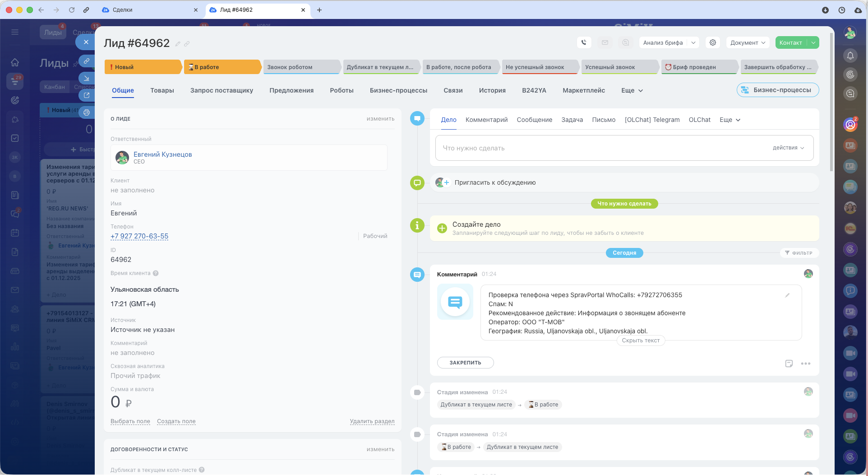Select the Комментарий tab in timeline
Image resolution: width=868 pixels, height=476 pixels.
pos(486,120)
